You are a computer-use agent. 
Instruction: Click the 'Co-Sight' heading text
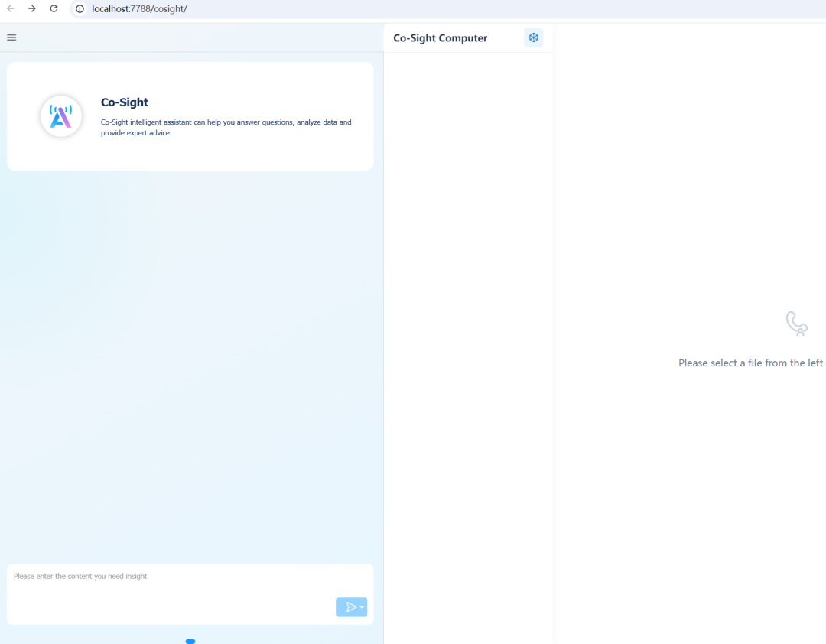click(125, 102)
